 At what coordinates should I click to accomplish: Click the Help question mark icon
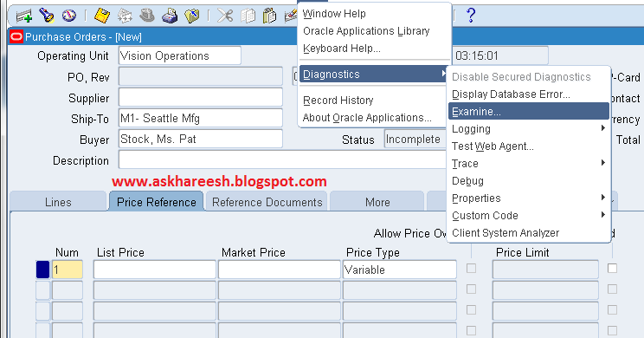click(x=471, y=16)
